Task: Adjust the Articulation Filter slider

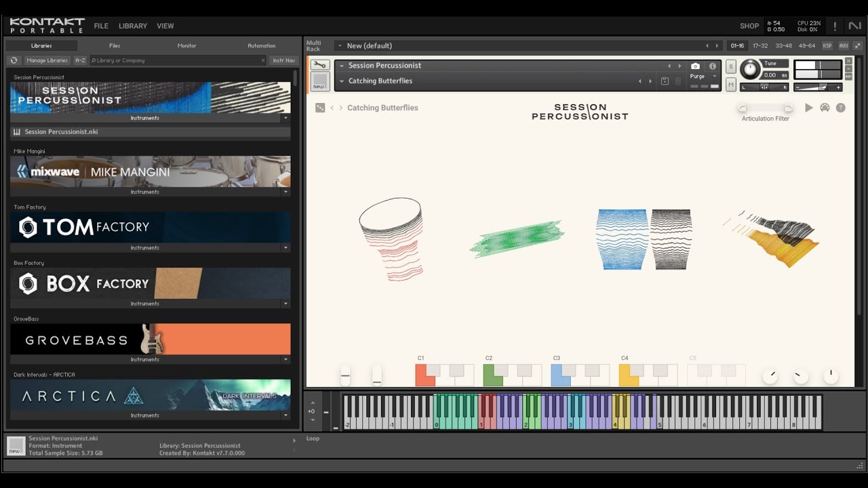Action: (x=766, y=108)
